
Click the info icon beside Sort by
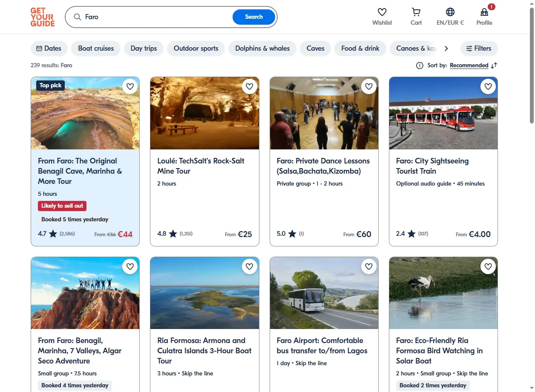click(x=420, y=66)
